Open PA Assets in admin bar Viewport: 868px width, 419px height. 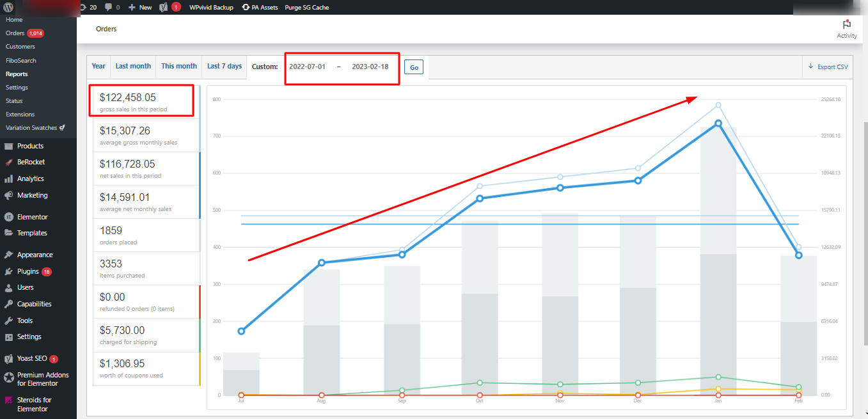click(260, 7)
